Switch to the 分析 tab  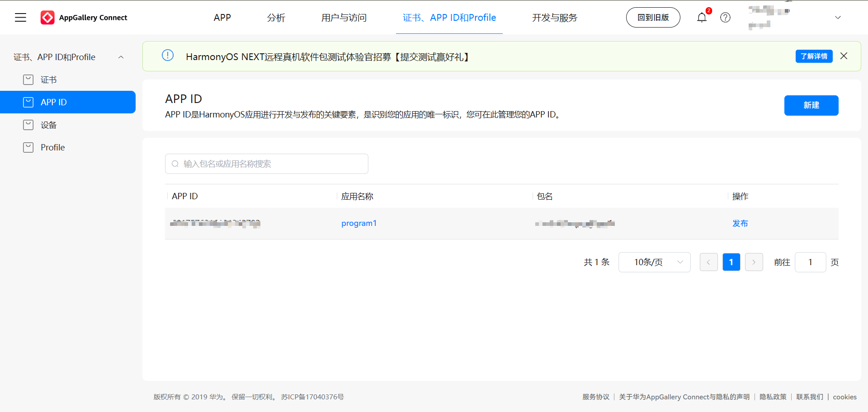(x=276, y=18)
